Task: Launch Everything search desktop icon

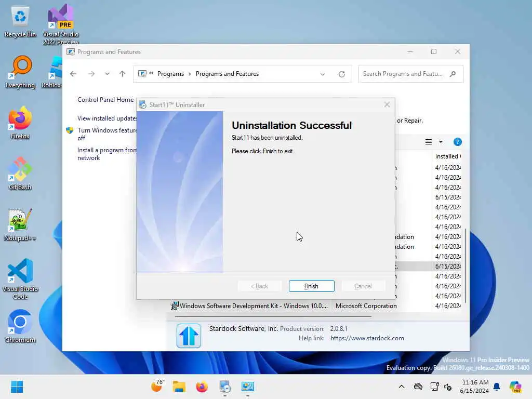Action: pyautogui.click(x=20, y=72)
